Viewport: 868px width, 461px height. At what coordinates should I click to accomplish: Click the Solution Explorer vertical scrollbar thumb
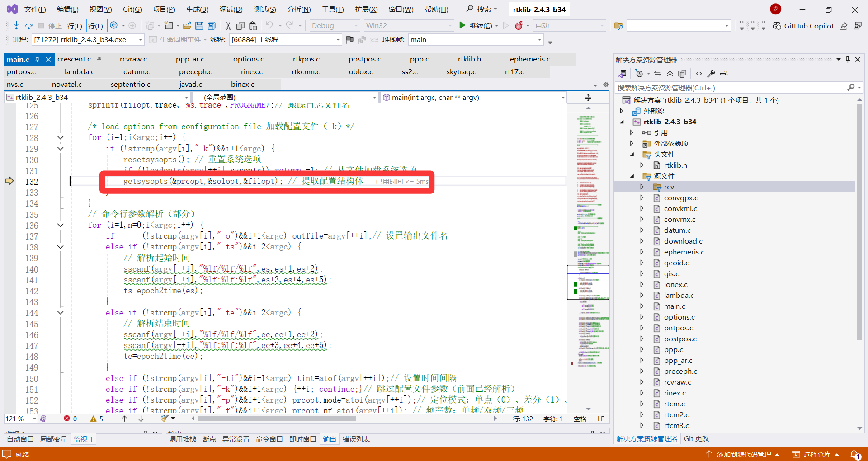(859, 221)
